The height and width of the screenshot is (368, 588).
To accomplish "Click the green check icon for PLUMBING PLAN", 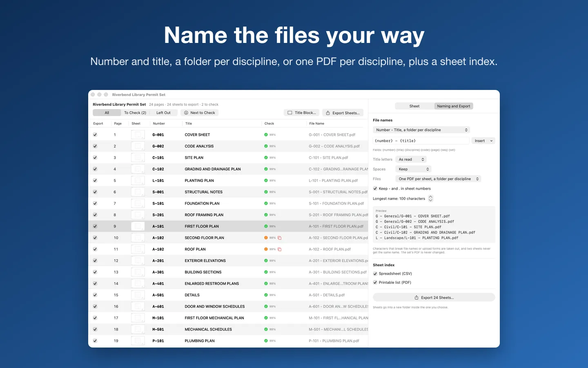I will (x=266, y=341).
